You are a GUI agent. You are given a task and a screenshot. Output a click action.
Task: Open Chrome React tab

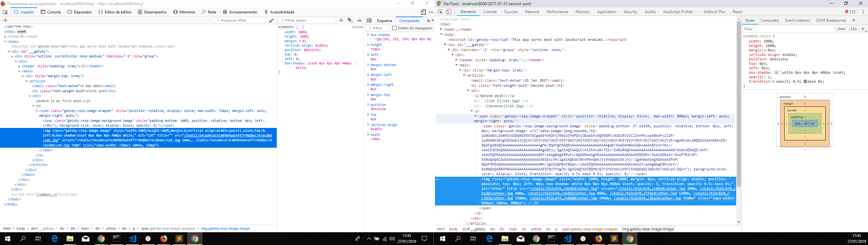pyautogui.click(x=737, y=12)
